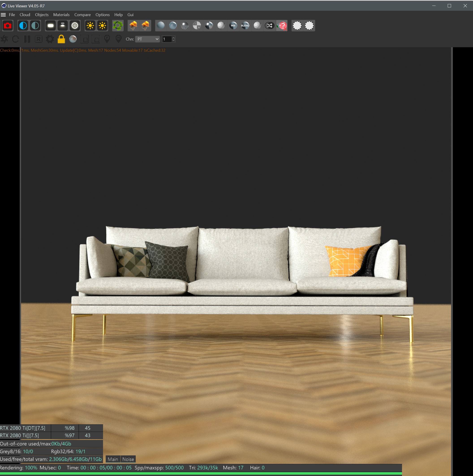Click the clay mode sphere swatch
The width and height of the screenshot is (473, 476).
(x=73, y=39)
